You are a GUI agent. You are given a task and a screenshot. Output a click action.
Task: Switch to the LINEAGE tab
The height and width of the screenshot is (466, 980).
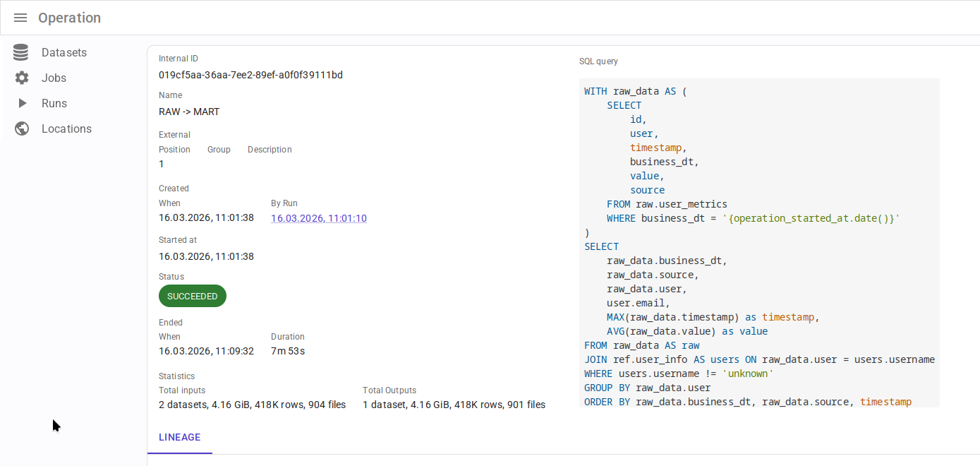(180, 437)
